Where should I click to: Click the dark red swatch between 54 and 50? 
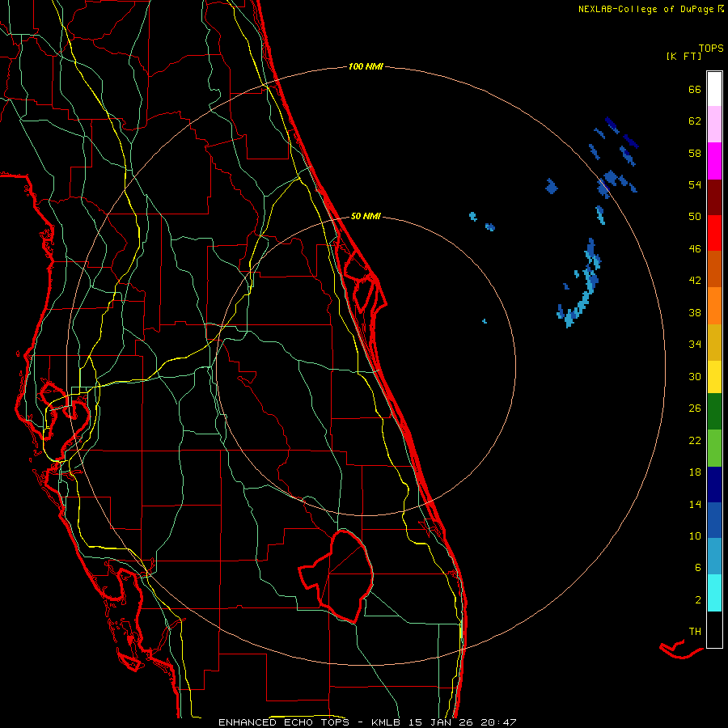click(714, 197)
